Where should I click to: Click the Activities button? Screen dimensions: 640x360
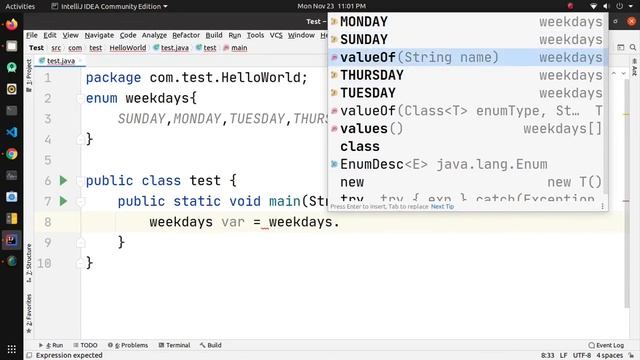(20, 6)
